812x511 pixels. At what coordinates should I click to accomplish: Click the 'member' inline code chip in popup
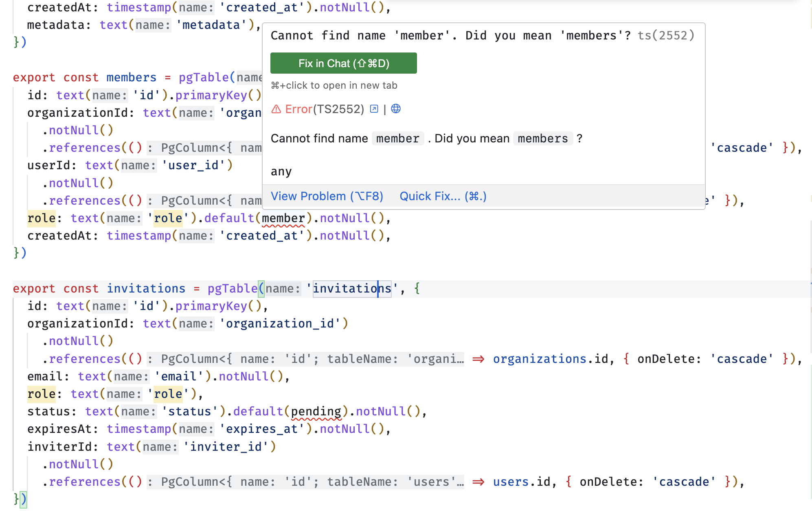click(x=397, y=139)
